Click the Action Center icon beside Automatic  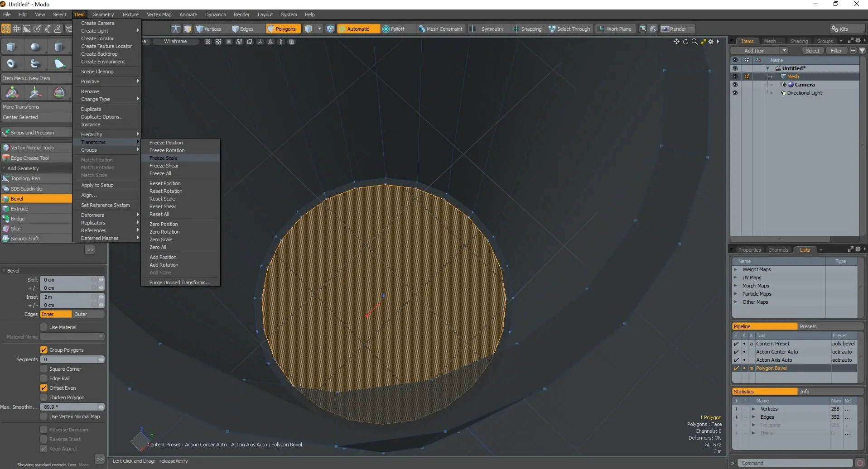tap(331, 29)
